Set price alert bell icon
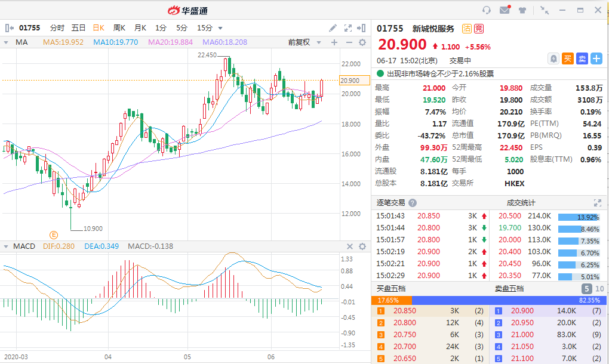 pos(553,58)
